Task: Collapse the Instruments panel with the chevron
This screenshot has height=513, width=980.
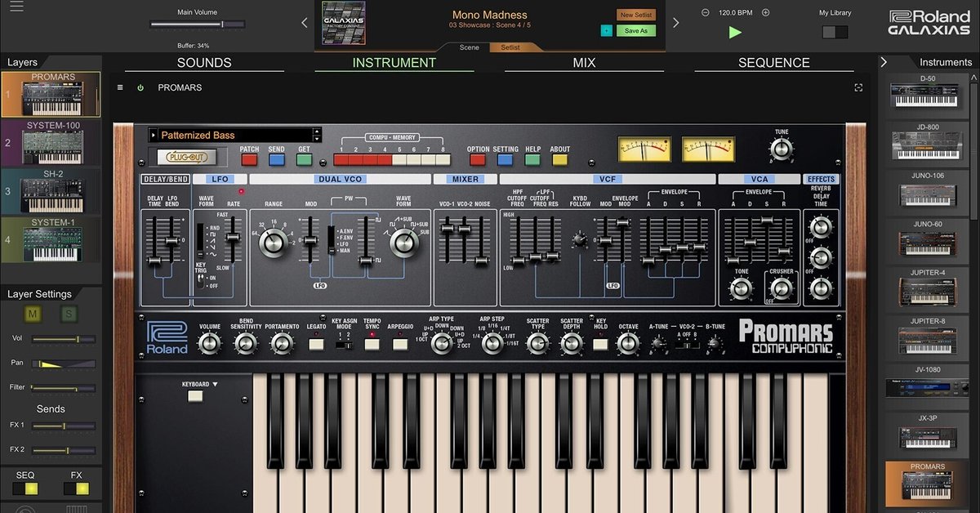Action: [x=884, y=62]
